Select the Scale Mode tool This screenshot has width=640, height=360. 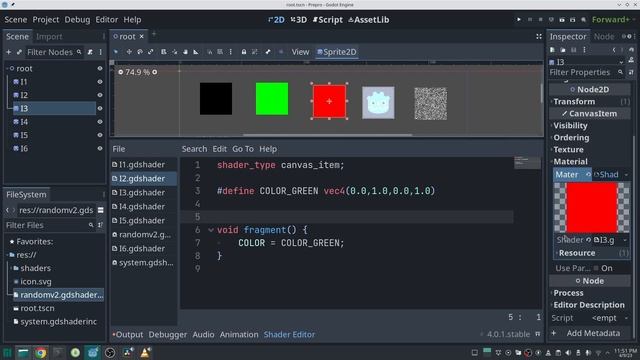point(151,52)
